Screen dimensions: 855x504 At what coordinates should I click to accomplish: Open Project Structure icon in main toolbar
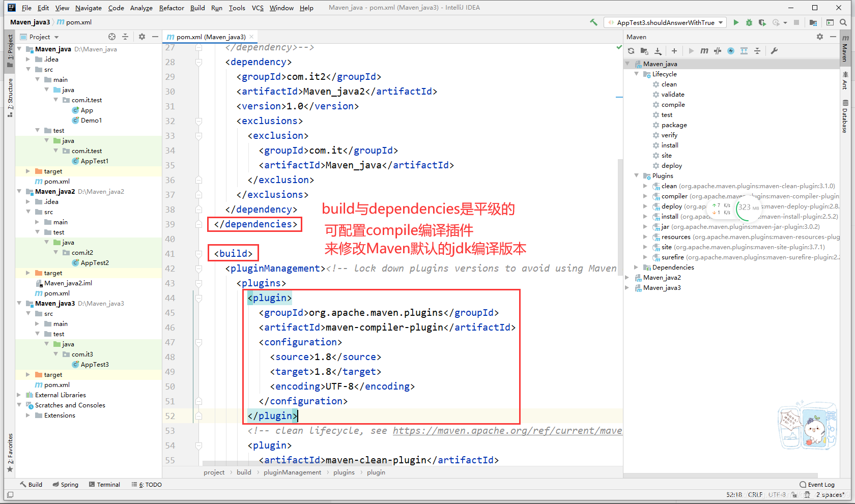813,22
